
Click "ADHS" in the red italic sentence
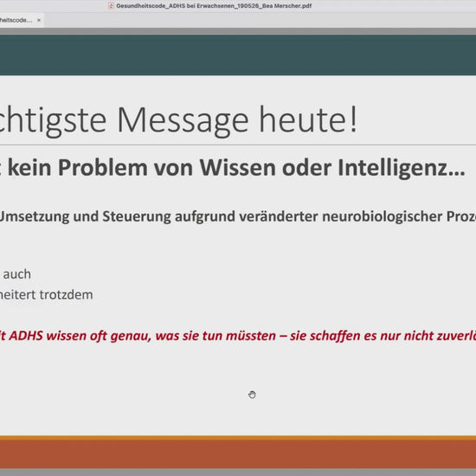pyautogui.click(x=26, y=336)
